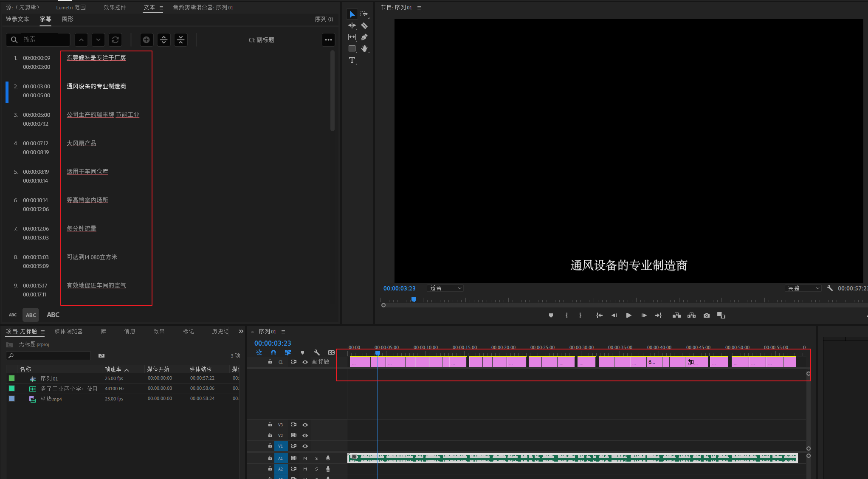Open the zoom level 适合 dropdown
The image size is (868, 479).
pyautogui.click(x=445, y=288)
